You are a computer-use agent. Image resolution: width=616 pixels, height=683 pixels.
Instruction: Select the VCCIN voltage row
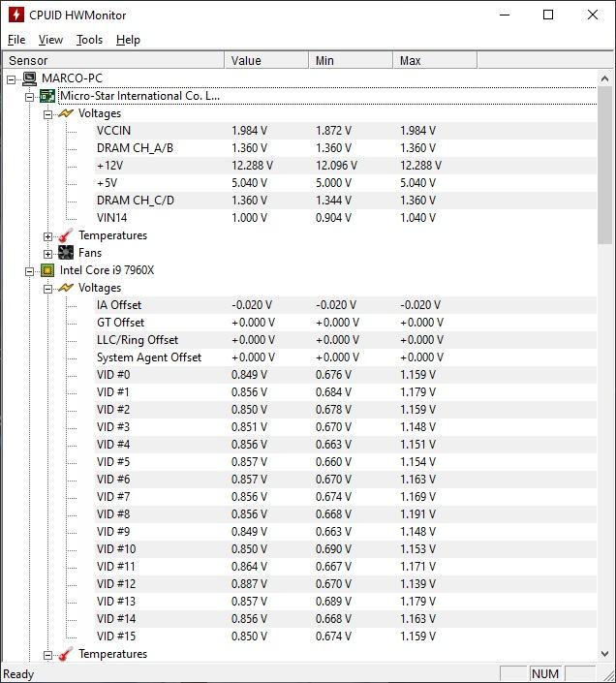point(346,131)
